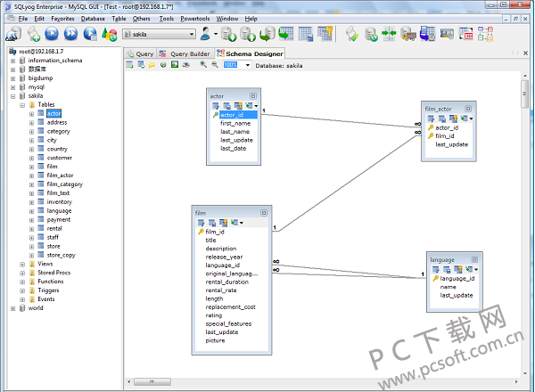535x392 pixels.
Task: Expand the world database node
Action: [x=12, y=308]
